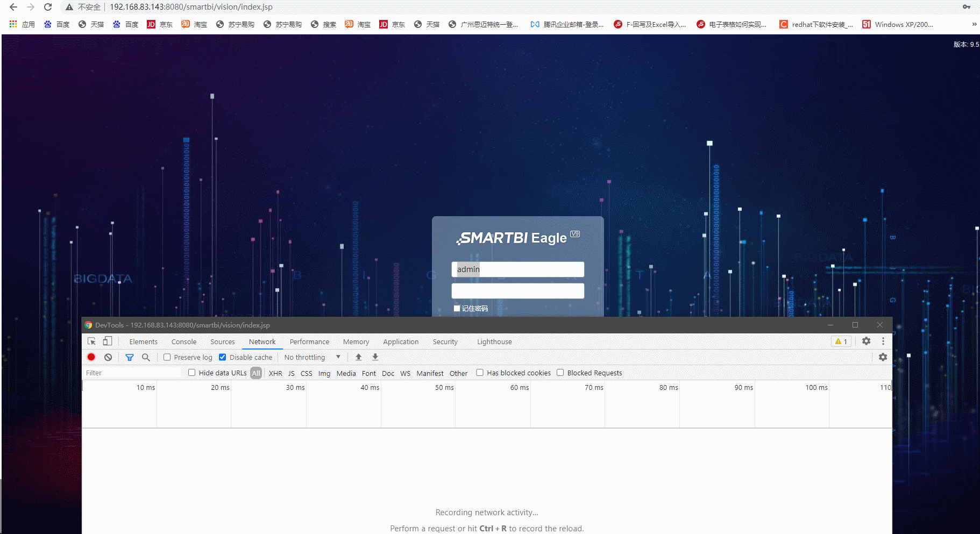The width and height of the screenshot is (980, 534).
Task: Switch to the Console tab
Action: [x=184, y=341]
